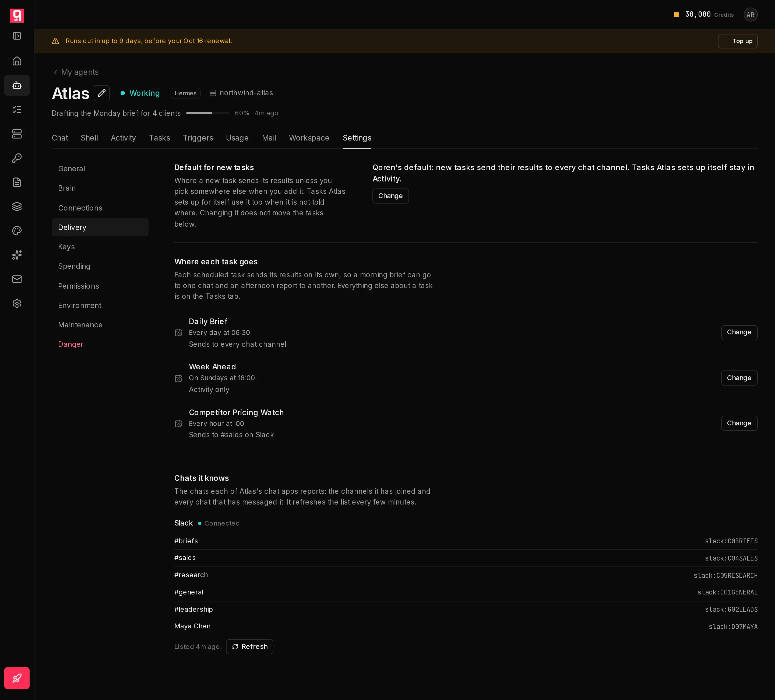
Task: Click the 30,000 Credits balance
Action: 703,15
